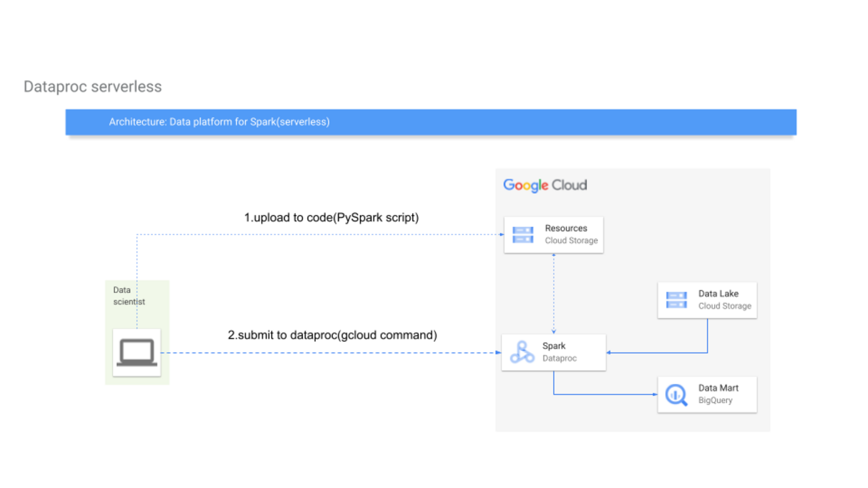Image resolution: width=868 pixels, height=488 pixels.
Task: Click the 'Data Mart' node title
Action: coord(718,388)
